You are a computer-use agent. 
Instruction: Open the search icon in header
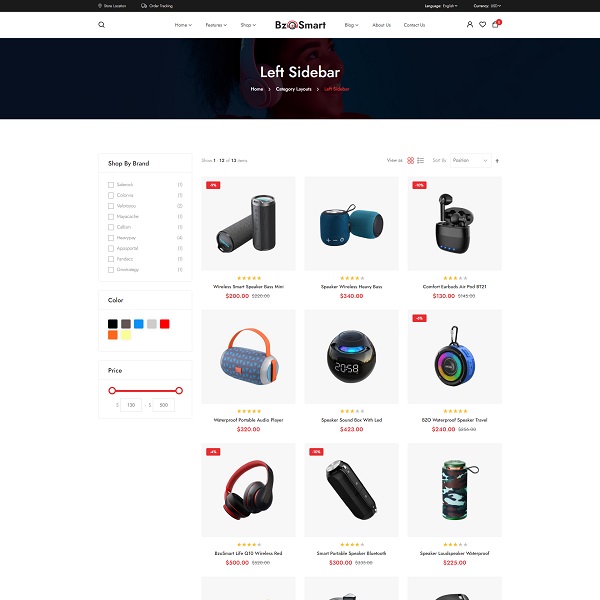point(101,25)
